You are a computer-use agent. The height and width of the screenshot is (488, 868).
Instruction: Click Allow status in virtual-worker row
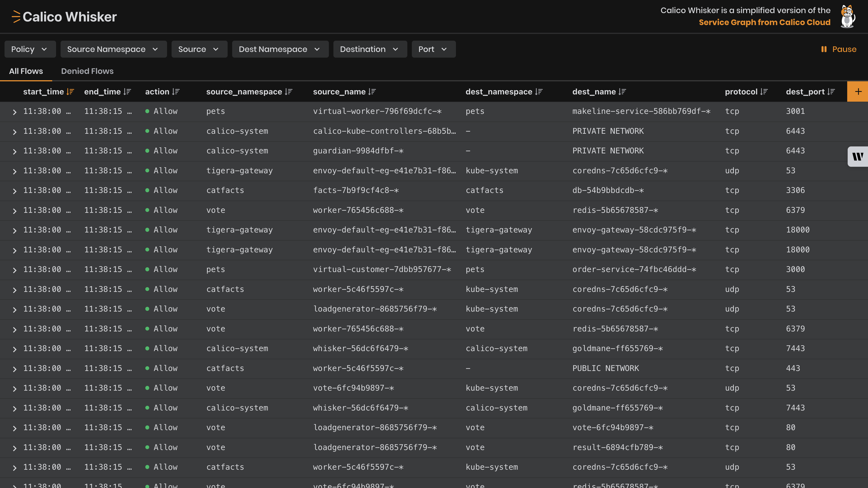[x=161, y=111]
